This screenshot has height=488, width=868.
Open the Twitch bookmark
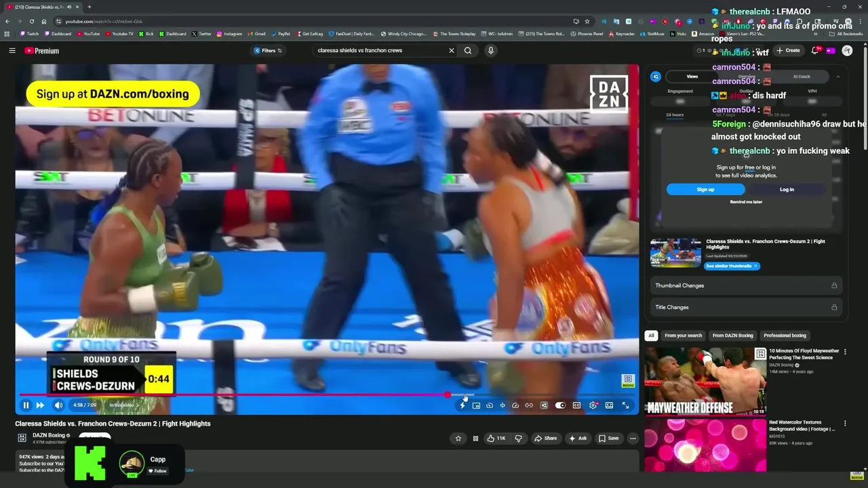click(x=29, y=34)
